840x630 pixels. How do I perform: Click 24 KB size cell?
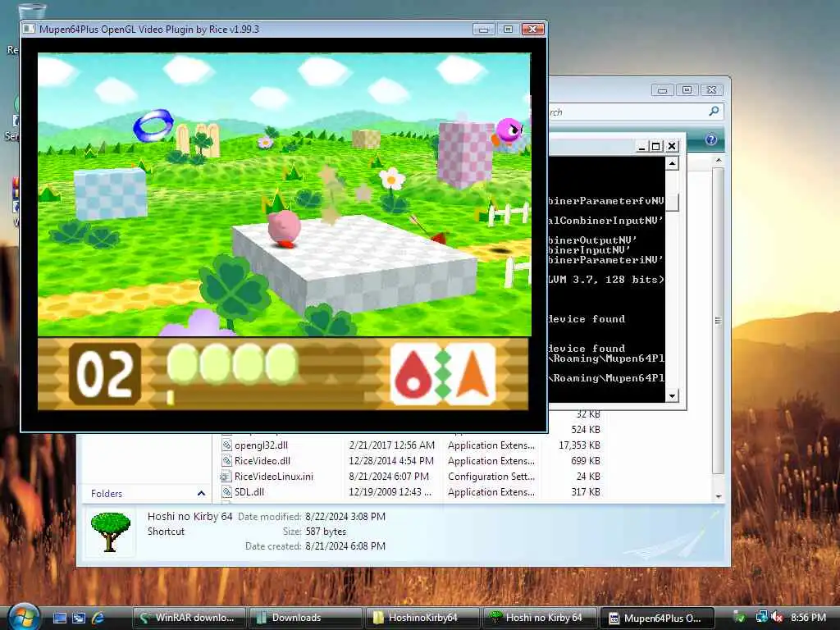point(588,477)
